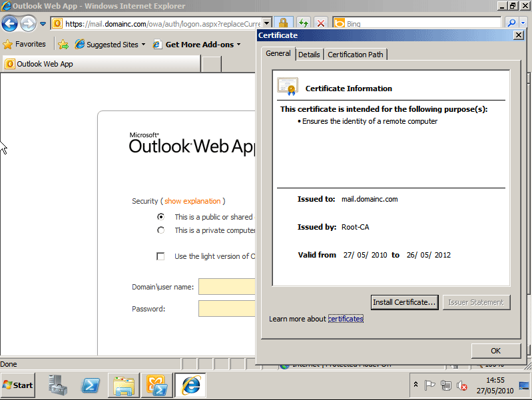Click the Install Certificate button
The image size is (532, 400).
[404, 302]
